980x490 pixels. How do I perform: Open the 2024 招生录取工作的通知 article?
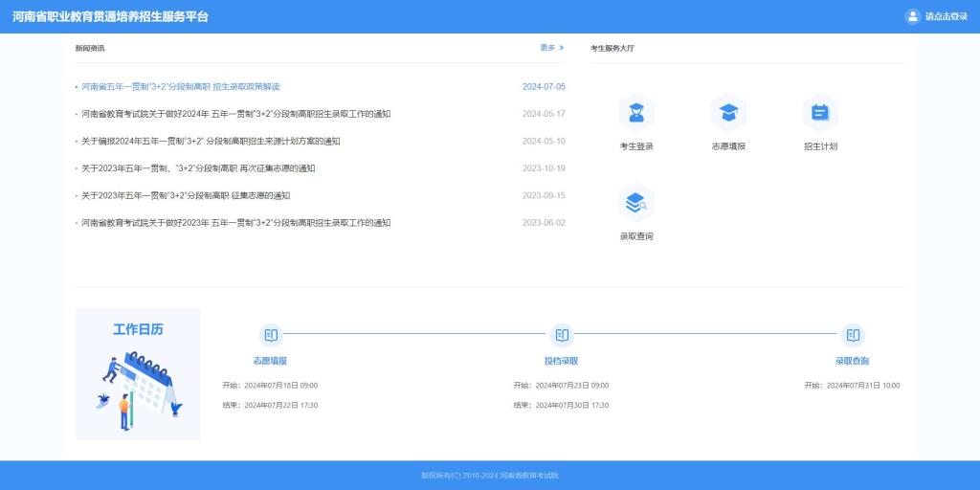point(235,114)
